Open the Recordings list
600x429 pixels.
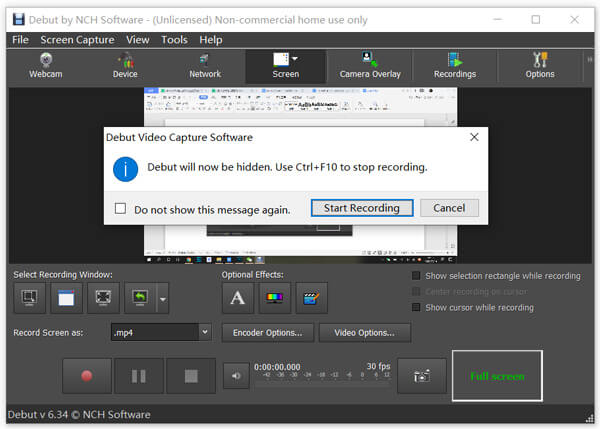point(455,66)
